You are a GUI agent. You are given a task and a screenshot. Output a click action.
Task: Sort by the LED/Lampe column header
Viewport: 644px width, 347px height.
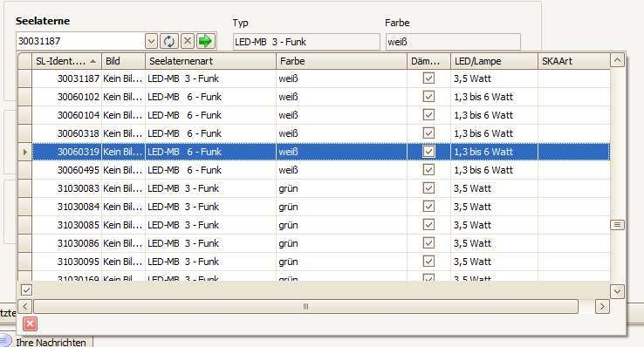click(x=494, y=61)
